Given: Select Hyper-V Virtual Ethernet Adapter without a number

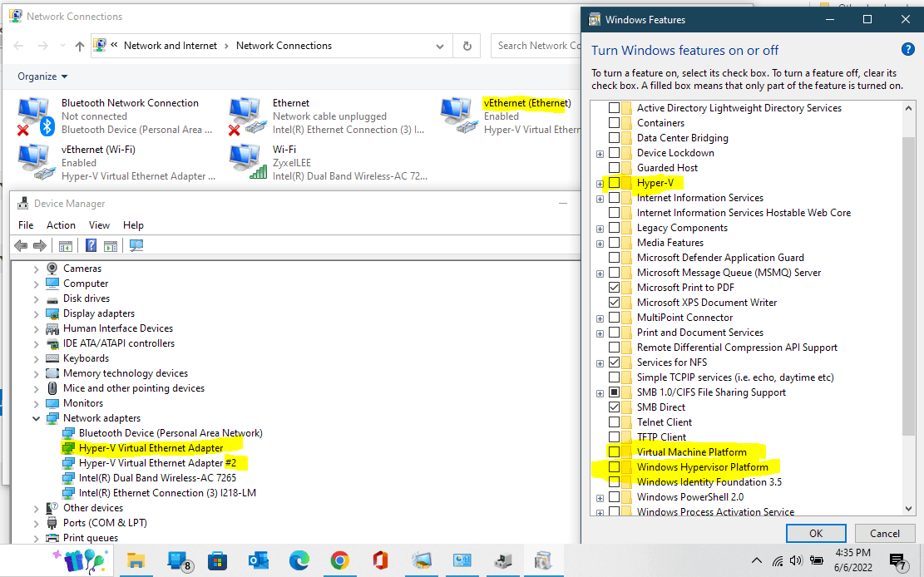Looking at the screenshot, I should pyautogui.click(x=151, y=448).
